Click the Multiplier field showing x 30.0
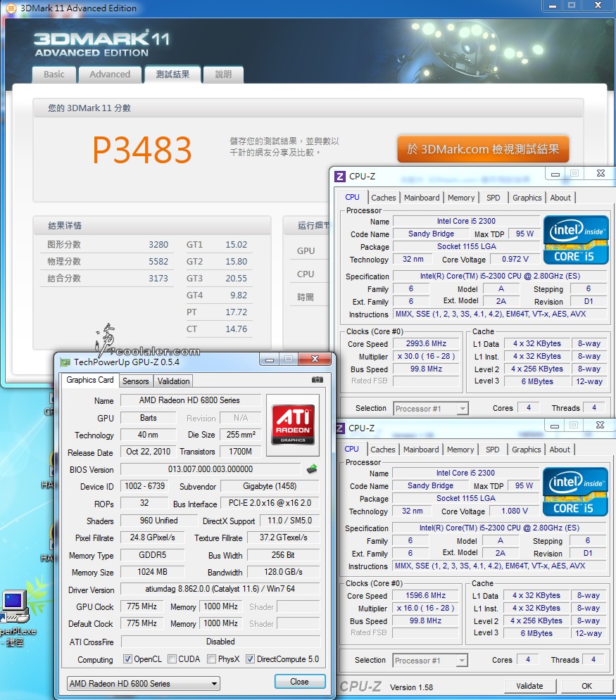Image resolution: width=616 pixels, height=700 pixels. [x=426, y=356]
